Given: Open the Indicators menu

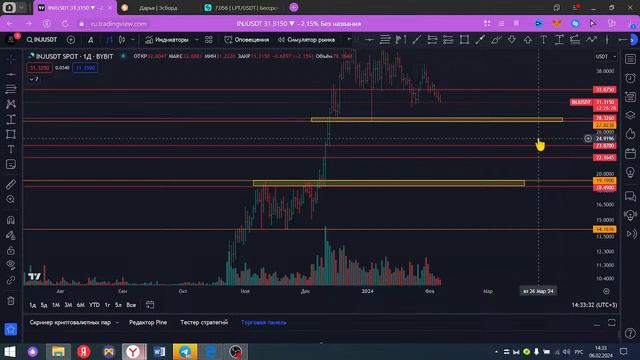Looking at the screenshot, I should click(167, 40).
